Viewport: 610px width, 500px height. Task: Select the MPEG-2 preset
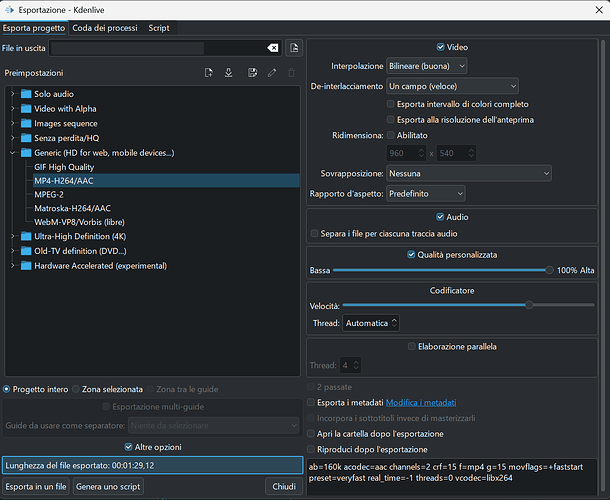pos(49,194)
